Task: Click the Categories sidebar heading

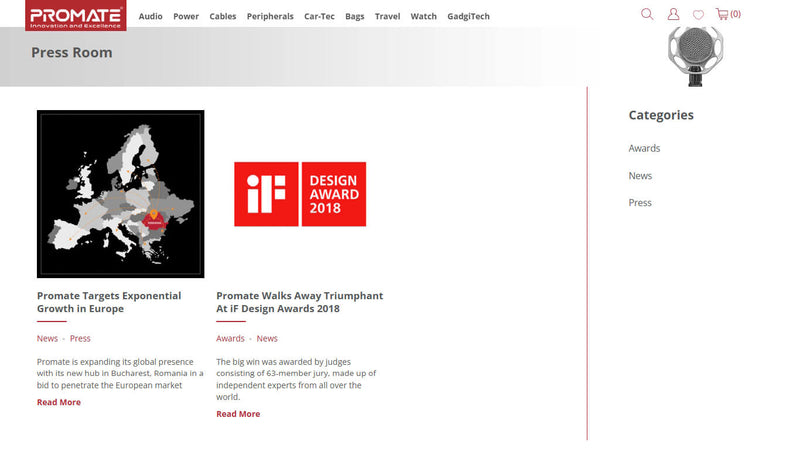Action: [661, 115]
